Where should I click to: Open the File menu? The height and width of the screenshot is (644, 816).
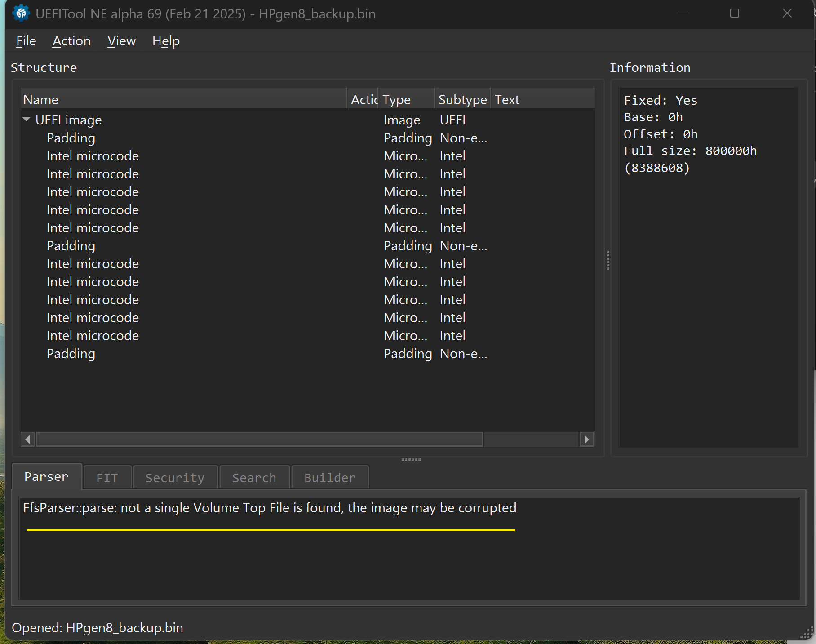coord(26,41)
